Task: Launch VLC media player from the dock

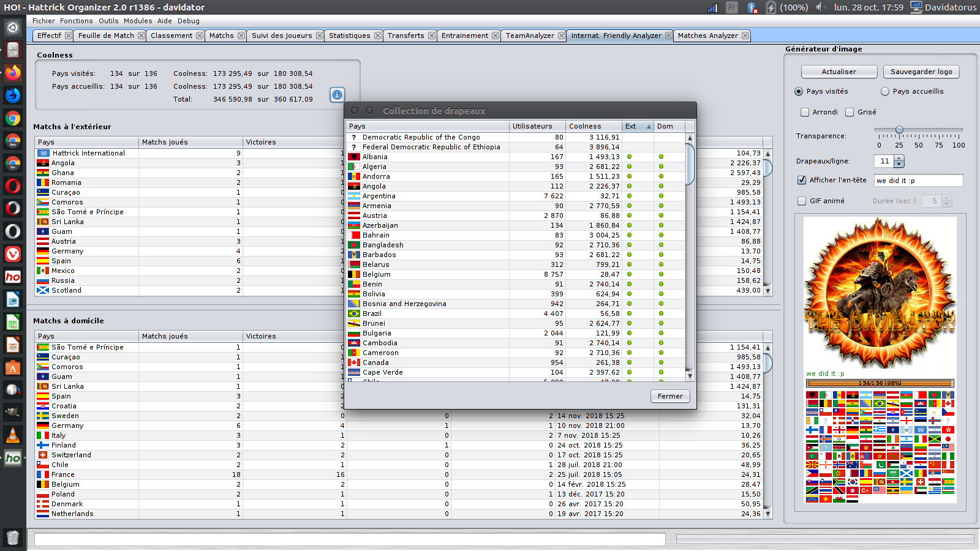Action: tap(12, 435)
